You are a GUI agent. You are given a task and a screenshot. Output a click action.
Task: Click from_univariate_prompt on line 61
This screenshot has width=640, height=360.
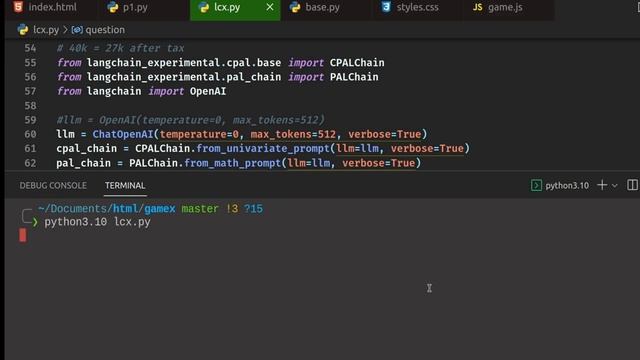(263, 149)
